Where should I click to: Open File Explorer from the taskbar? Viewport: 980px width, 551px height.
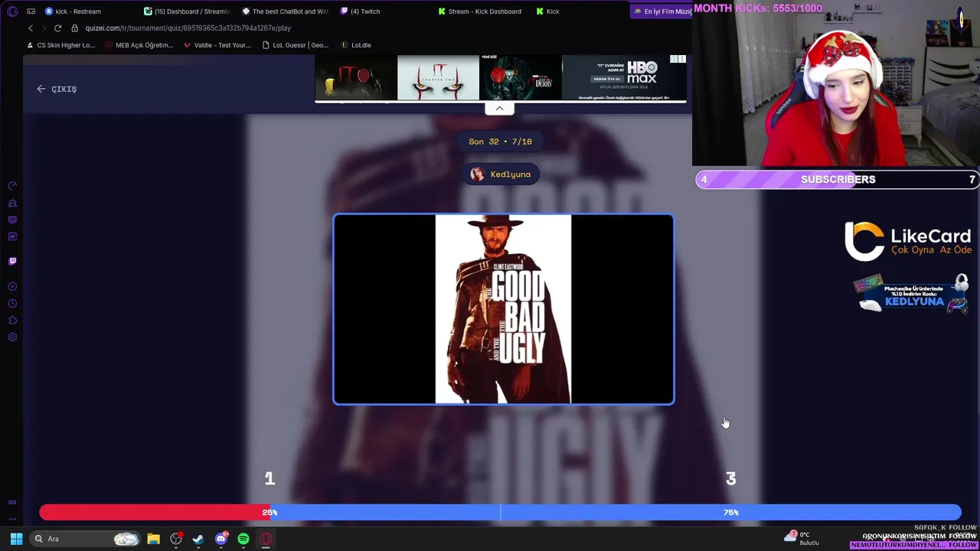tap(153, 539)
